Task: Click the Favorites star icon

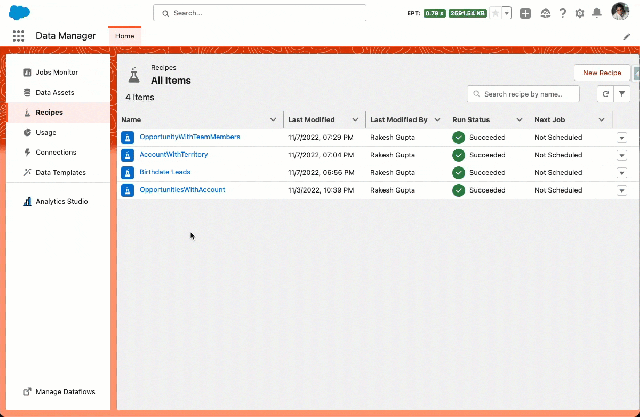Action: click(x=495, y=13)
